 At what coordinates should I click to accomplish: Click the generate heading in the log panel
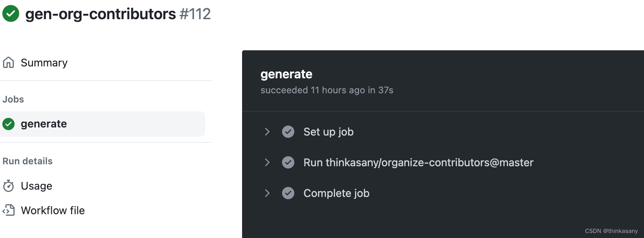pos(286,74)
